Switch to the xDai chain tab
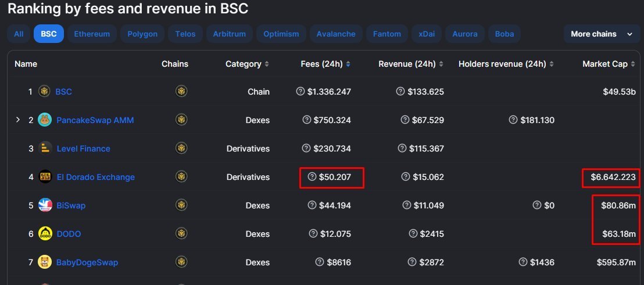Image resolution: width=644 pixels, height=285 pixels. (427, 34)
